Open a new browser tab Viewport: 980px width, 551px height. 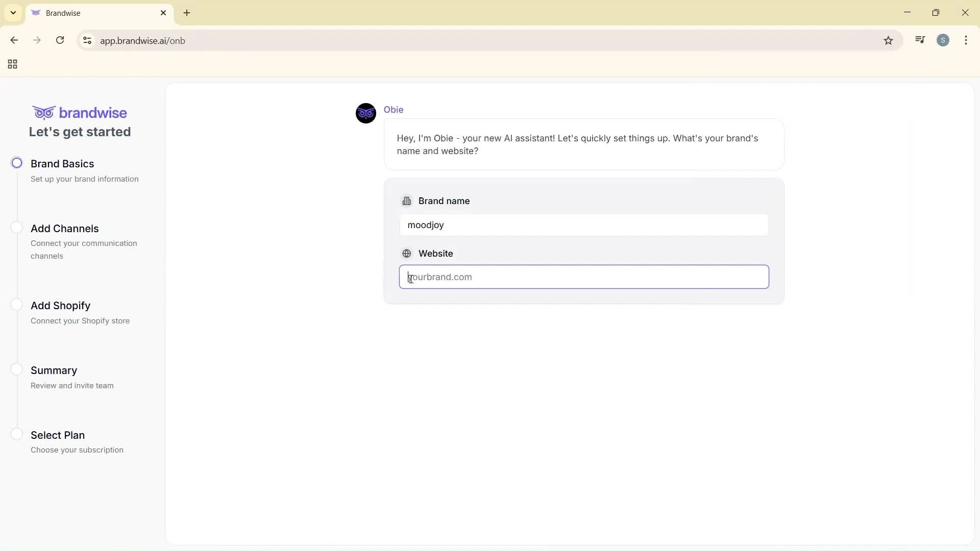tap(187, 13)
